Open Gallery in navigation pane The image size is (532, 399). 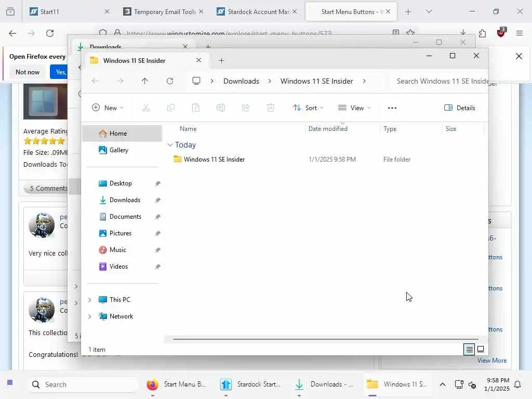tap(122, 150)
